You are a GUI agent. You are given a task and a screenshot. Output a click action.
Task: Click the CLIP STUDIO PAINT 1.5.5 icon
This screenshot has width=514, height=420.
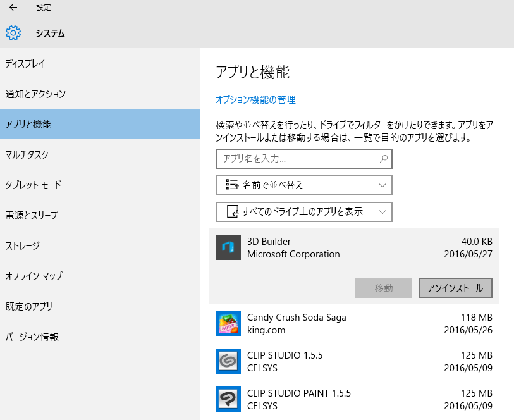pyautogui.click(x=228, y=399)
